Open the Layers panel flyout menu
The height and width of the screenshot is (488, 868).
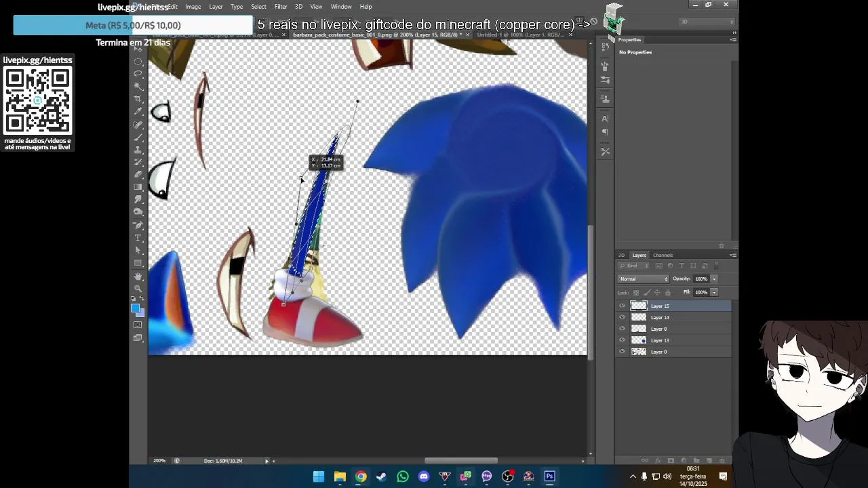pyautogui.click(x=733, y=256)
